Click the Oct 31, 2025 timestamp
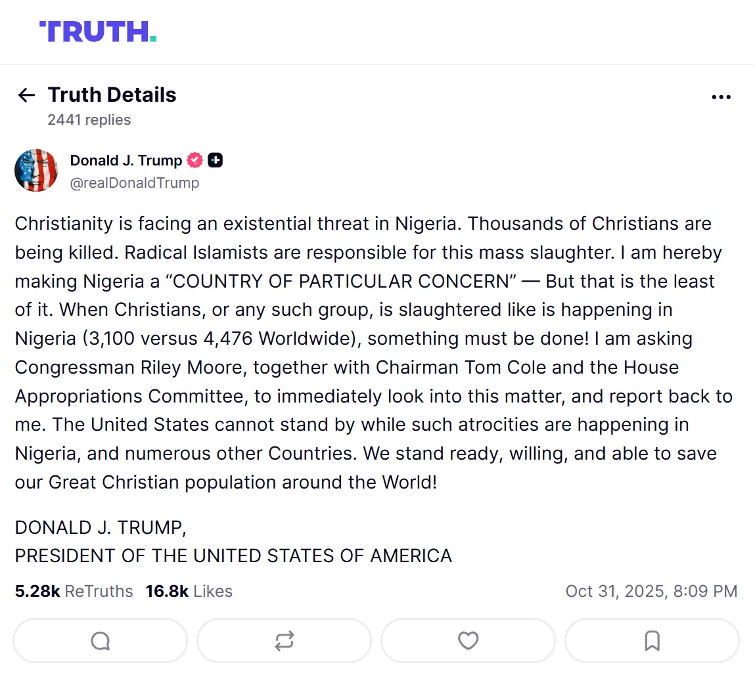 tap(651, 591)
